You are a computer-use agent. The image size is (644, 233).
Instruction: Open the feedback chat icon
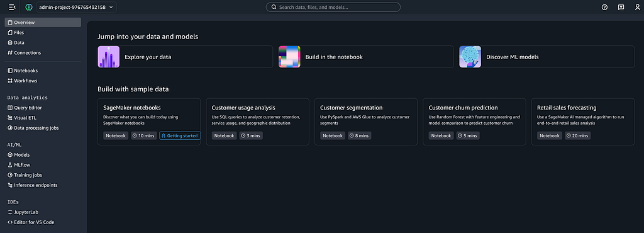[x=621, y=7]
